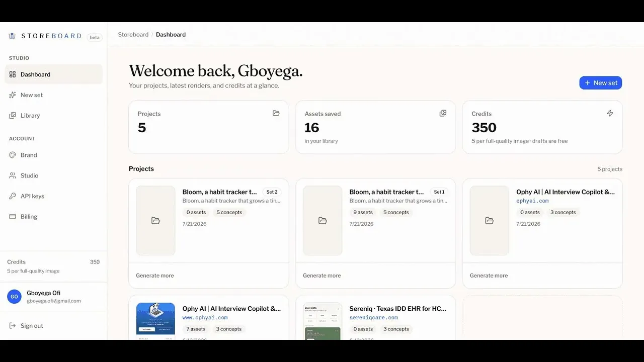Click Generate more on the Bloom Set 1 card

click(322, 276)
